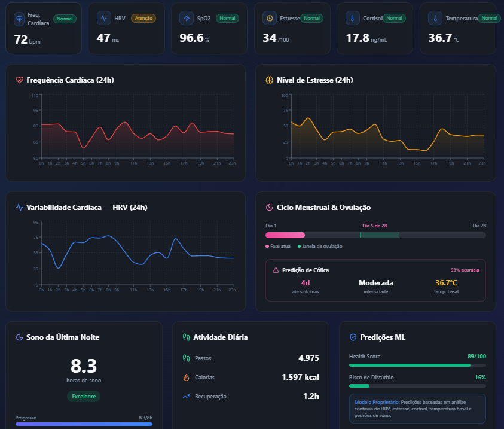This screenshot has height=429, width=504.
Task: Click Normal badge on Cortisol card
Action: tap(394, 18)
